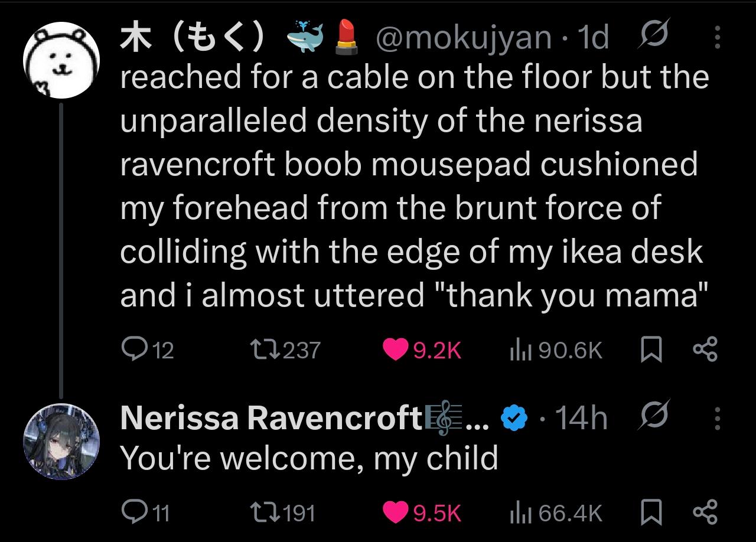The width and height of the screenshot is (756, 542).
Task: Repost Nerissa's reply with 191 reposts
Action: [x=283, y=512]
